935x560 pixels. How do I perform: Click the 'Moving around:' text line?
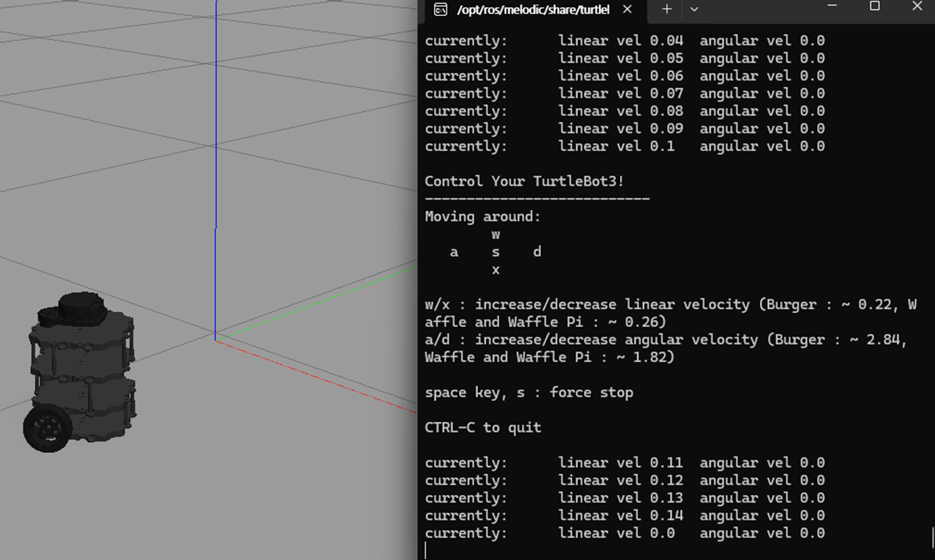tap(482, 217)
